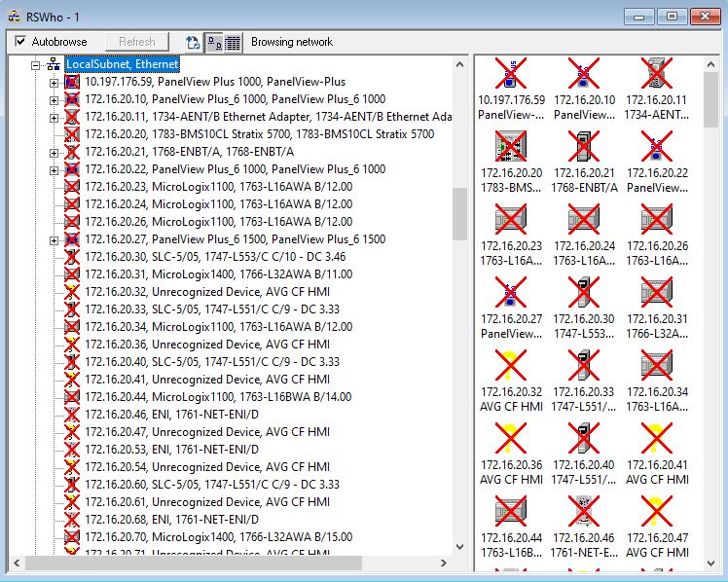Click 172.16.20.36 AVG CF HMI question icon
This screenshot has height=582, width=728.
point(511,438)
